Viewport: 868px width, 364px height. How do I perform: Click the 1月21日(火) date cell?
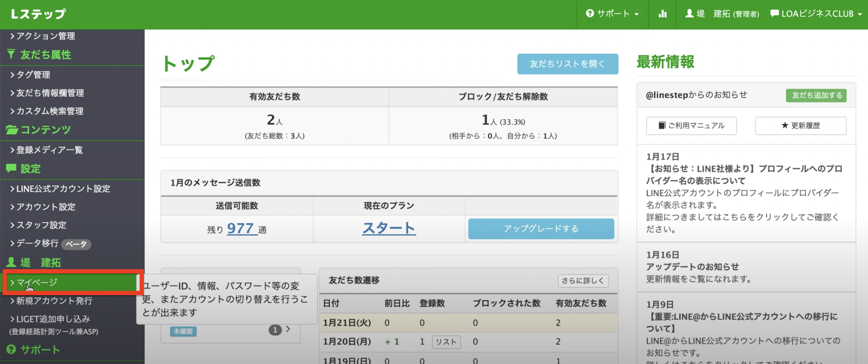pos(347,323)
